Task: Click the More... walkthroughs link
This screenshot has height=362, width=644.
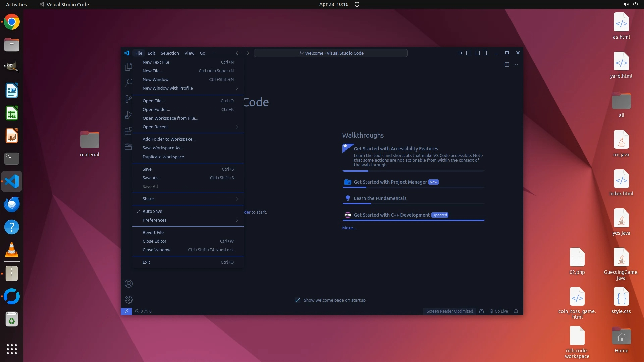Action: 349,228
